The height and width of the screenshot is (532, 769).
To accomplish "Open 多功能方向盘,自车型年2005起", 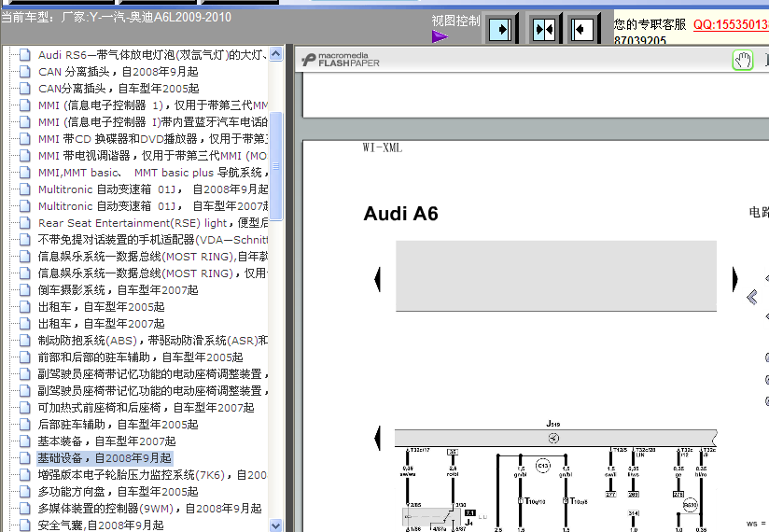I will [x=119, y=492].
